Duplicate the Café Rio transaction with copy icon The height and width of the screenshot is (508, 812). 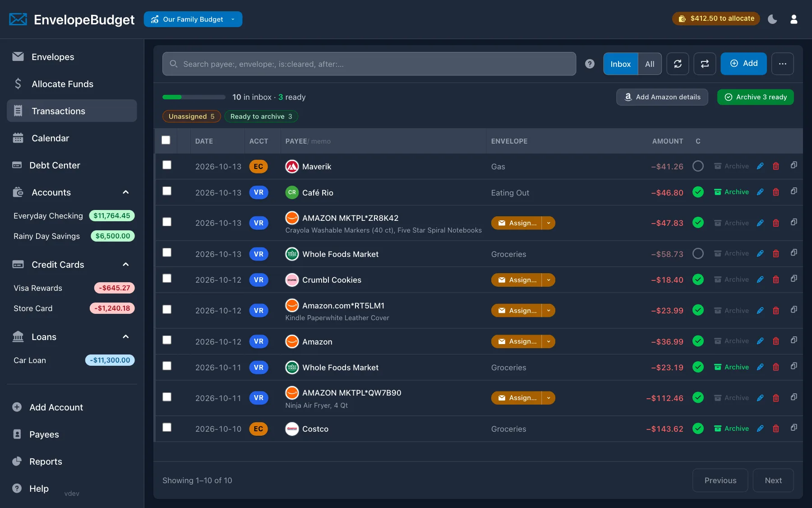click(794, 191)
